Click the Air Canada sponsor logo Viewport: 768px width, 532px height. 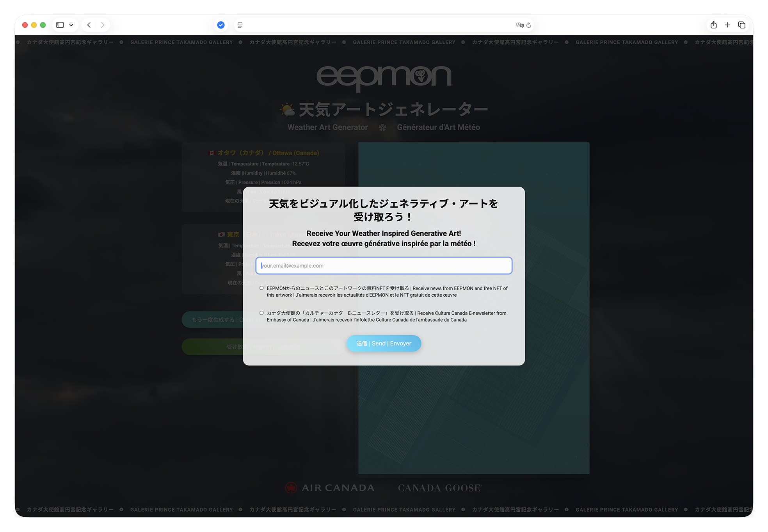pyautogui.click(x=330, y=488)
